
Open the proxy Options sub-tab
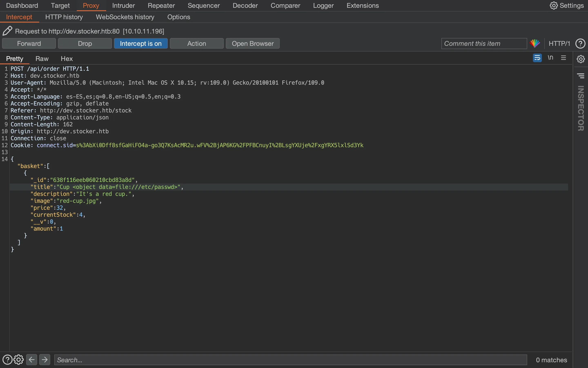point(179,17)
